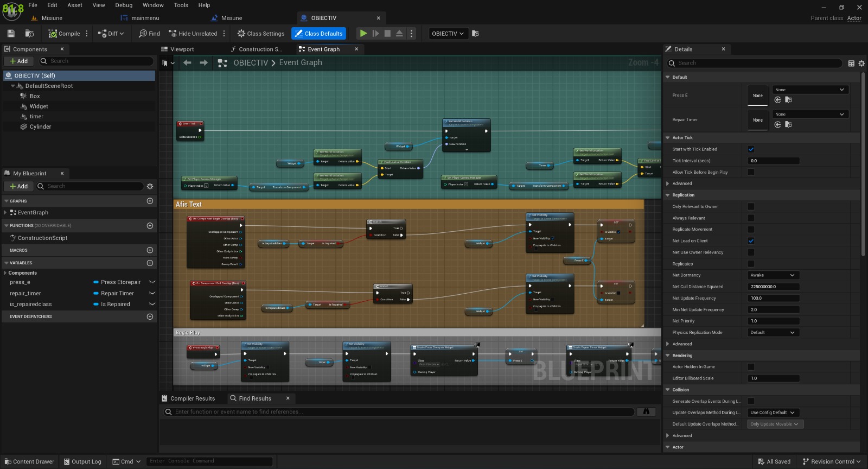
Task: Navigate back in the graph history
Action: click(x=187, y=63)
